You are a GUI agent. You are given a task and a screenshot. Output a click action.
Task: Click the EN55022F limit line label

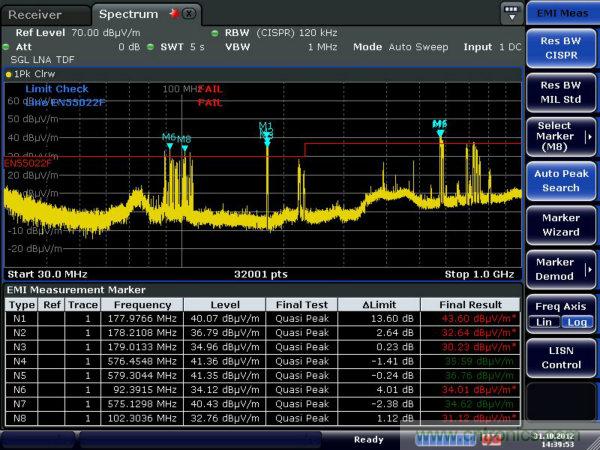point(27,162)
